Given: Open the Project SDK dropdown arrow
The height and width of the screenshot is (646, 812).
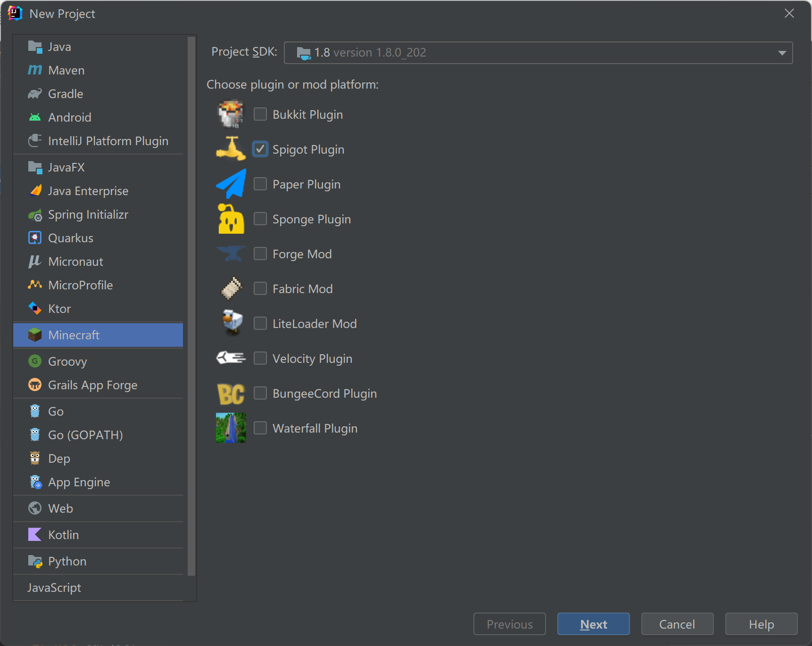Looking at the screenshot, I should click(x=782, y=53).
